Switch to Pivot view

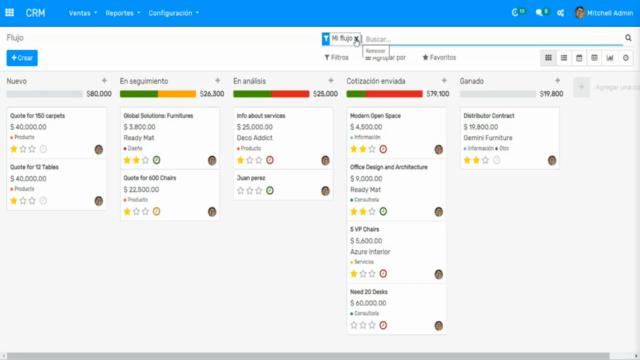pos(594,58)
